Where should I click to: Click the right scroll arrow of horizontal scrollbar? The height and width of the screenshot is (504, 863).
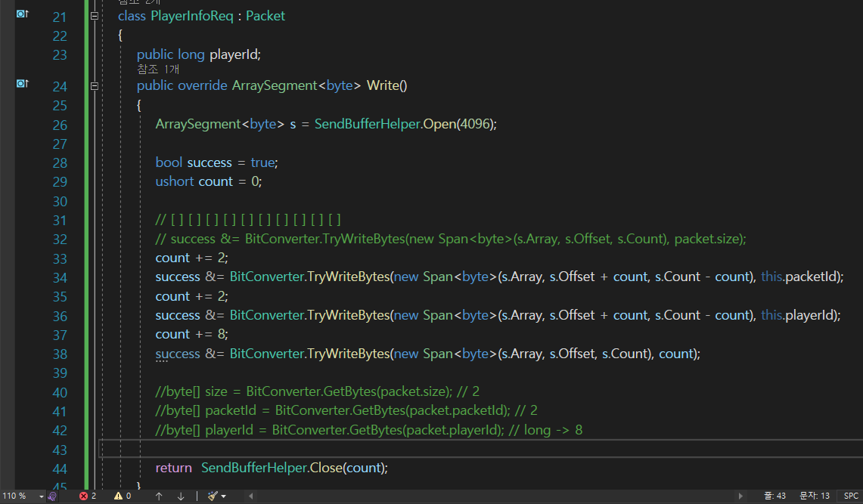[x=740, y=495]
